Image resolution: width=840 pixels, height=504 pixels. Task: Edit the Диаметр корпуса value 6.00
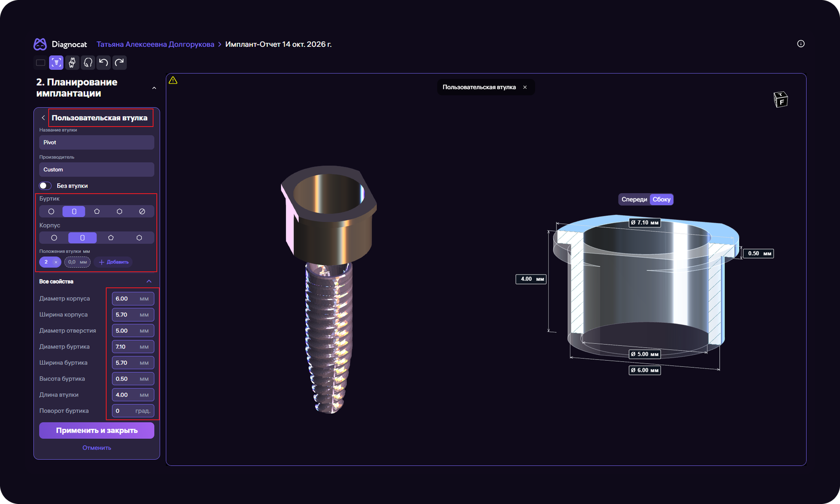(x=133, y=299)
